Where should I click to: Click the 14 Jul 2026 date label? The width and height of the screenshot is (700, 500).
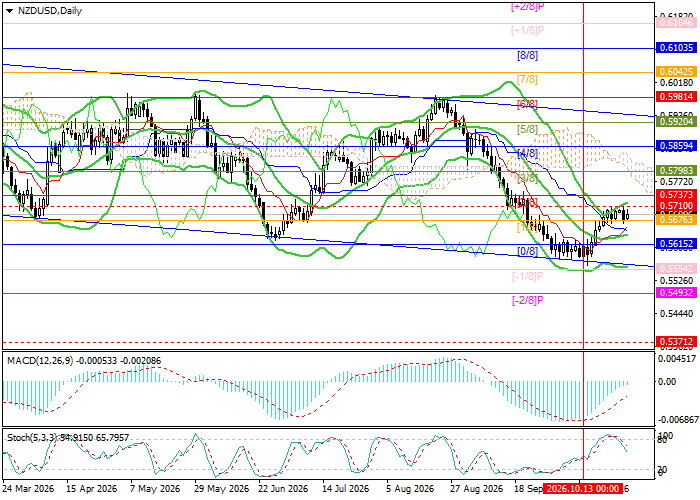click(346, 489)
